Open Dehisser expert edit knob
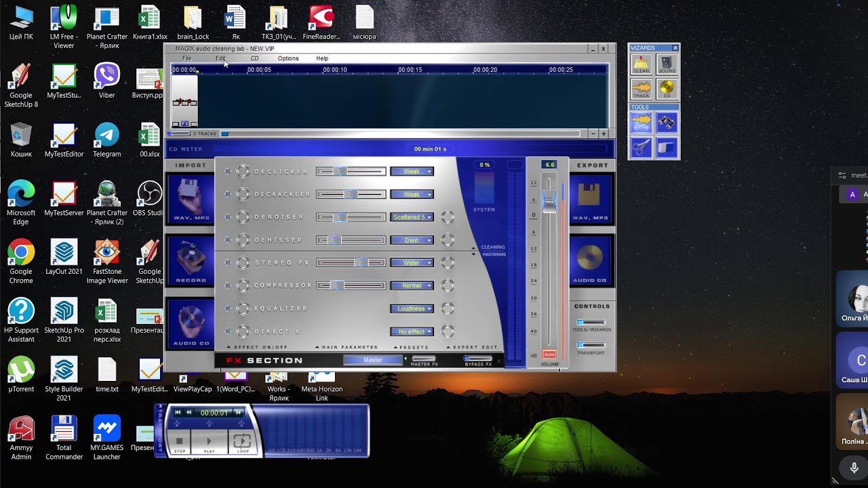The height and width of the screenshot is (488, 868). [x=448, y=240]
